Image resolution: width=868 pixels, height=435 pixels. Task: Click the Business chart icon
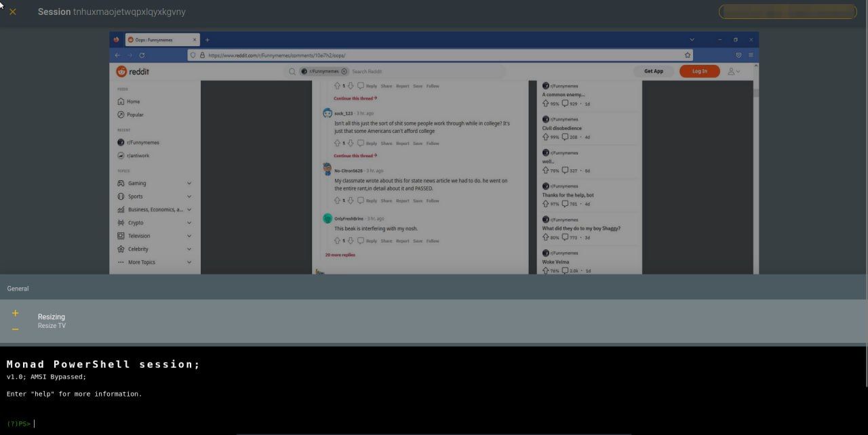point(121,209)
